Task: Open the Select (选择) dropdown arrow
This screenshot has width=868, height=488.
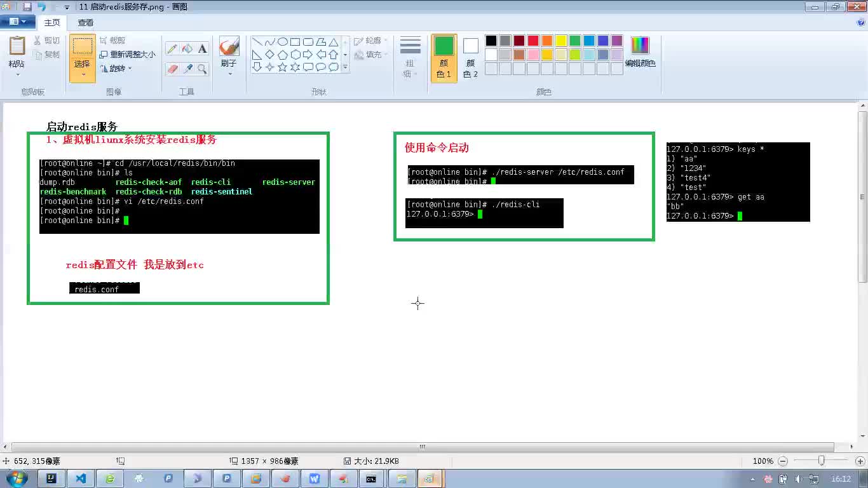Action: pyautogui.click(x=83, y=75)
